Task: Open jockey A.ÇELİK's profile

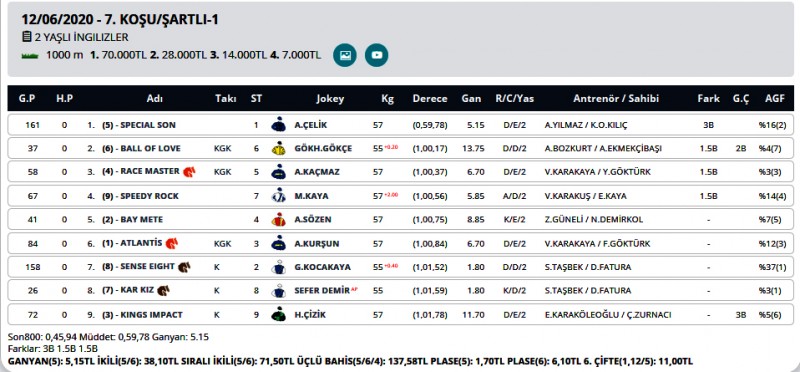Action: [x=310, y=125]
